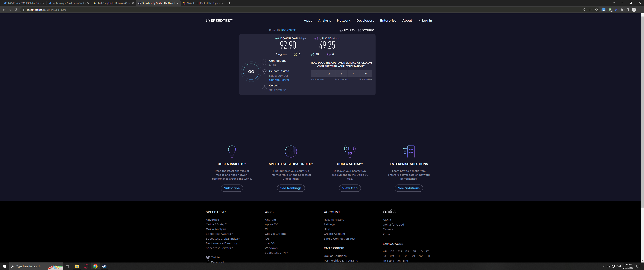Viewport: 644px width, 270px height.
Task: Click the See Rankings button
Action: point(291,188)
